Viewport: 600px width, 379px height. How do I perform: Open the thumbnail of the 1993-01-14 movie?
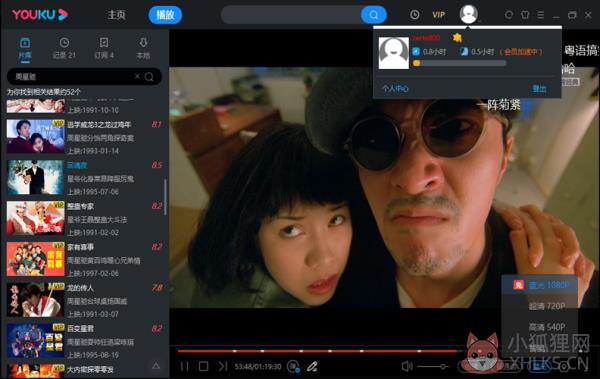point(35,136)
